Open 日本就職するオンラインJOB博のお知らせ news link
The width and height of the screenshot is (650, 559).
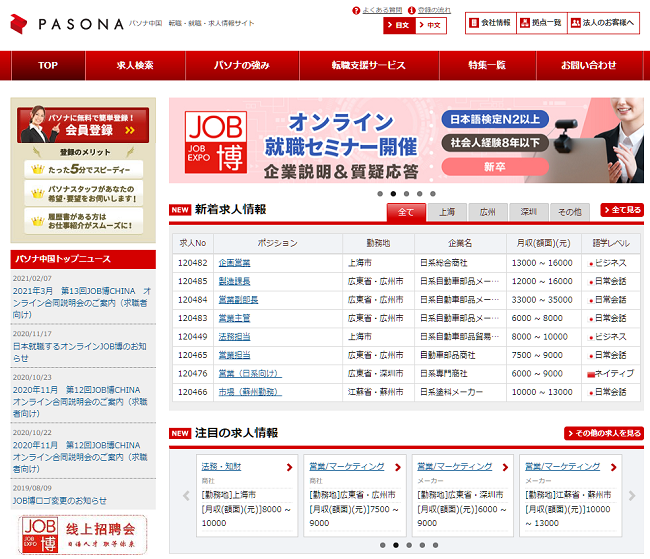tap(80, 352)
